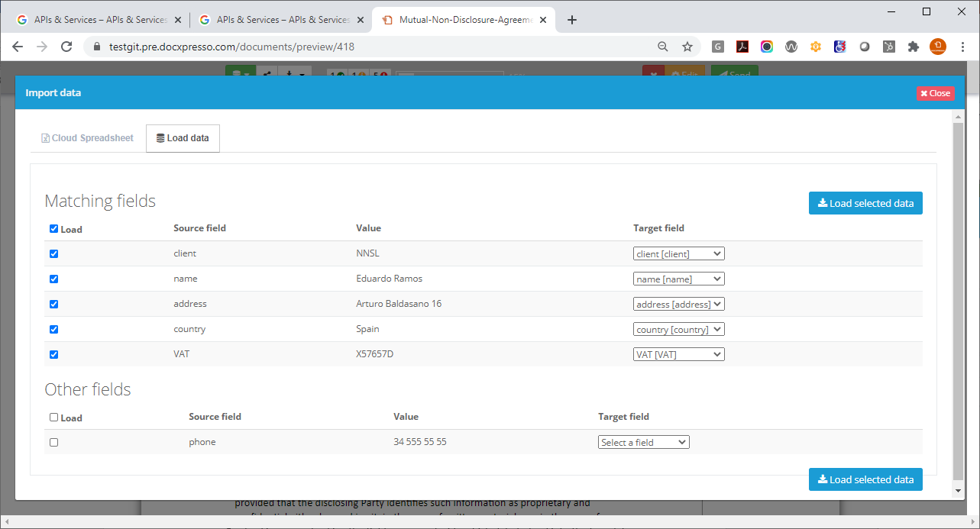
Task: Check the Other fields Load all checkbox
Action: click(x=53, y=417)
